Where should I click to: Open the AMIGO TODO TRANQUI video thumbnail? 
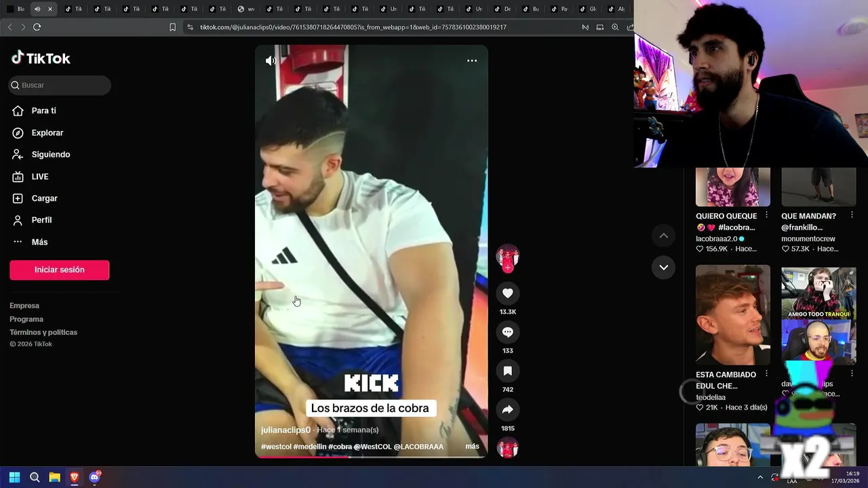coord(818,315)
